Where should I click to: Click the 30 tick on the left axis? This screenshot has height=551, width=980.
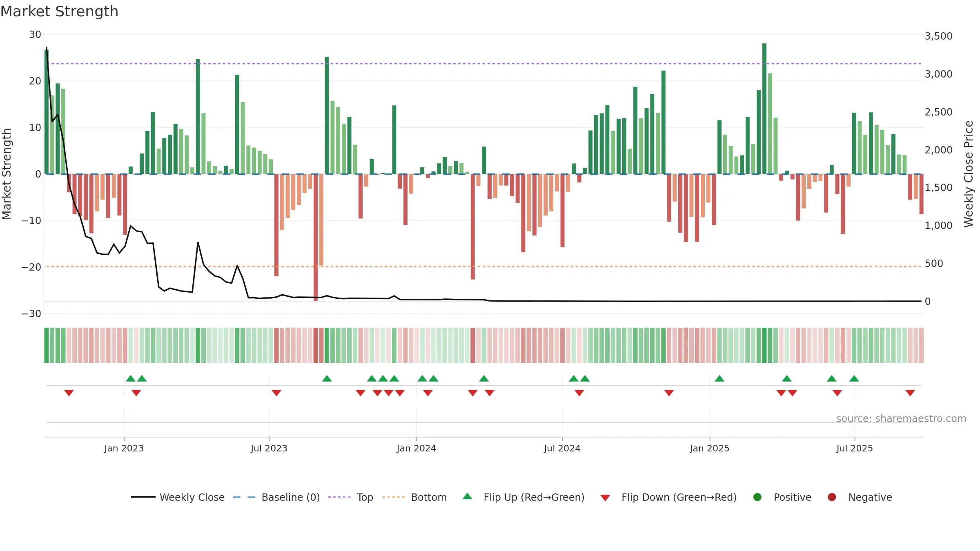35,35
